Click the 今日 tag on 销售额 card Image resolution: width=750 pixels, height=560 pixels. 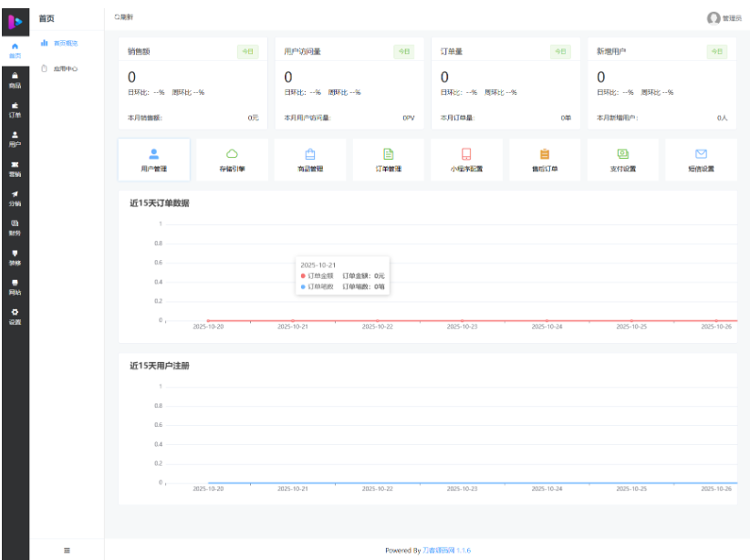click(x=248, y=52)
